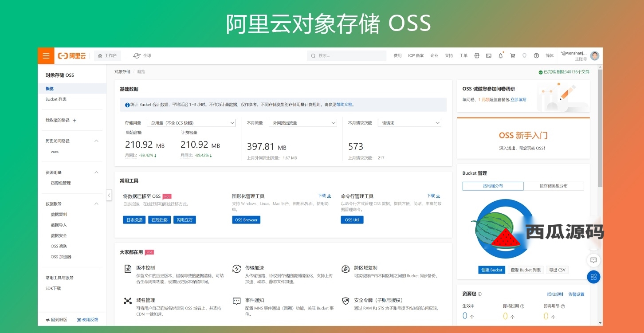
Task: Collapse the sidebar with arrow handle
Action: [109, 195]
